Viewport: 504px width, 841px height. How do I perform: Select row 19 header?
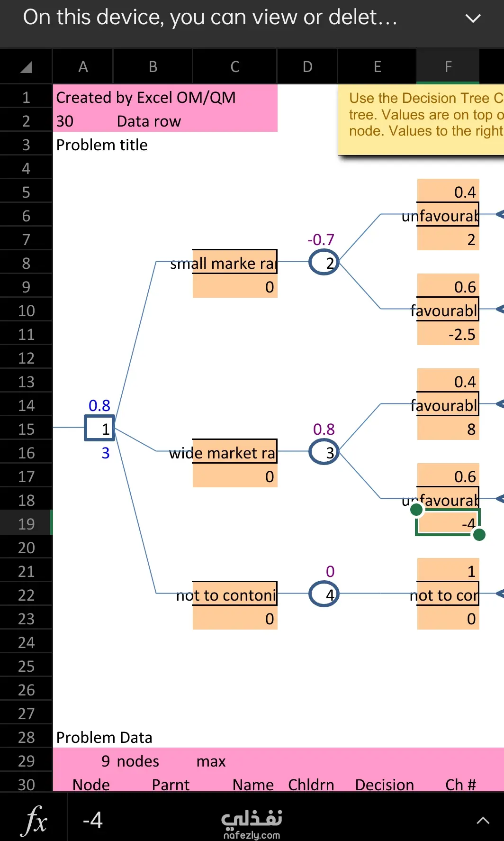(x=26, y=524)
